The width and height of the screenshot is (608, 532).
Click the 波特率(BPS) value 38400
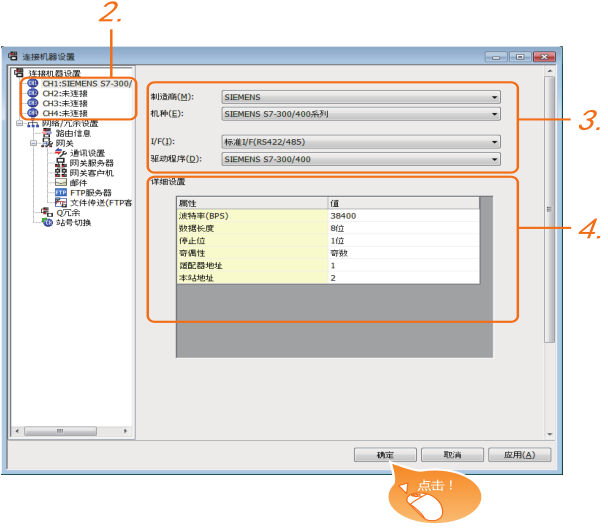(403, 216)
